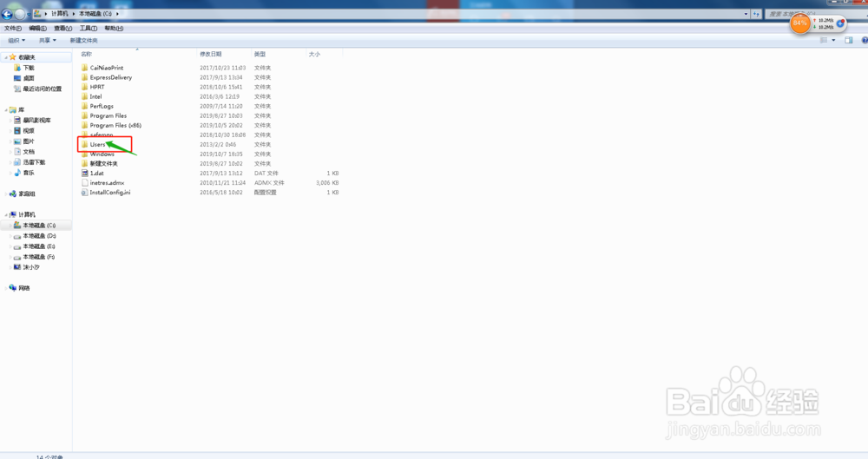Click the 3,006 KB size cell

coord(327,183)
